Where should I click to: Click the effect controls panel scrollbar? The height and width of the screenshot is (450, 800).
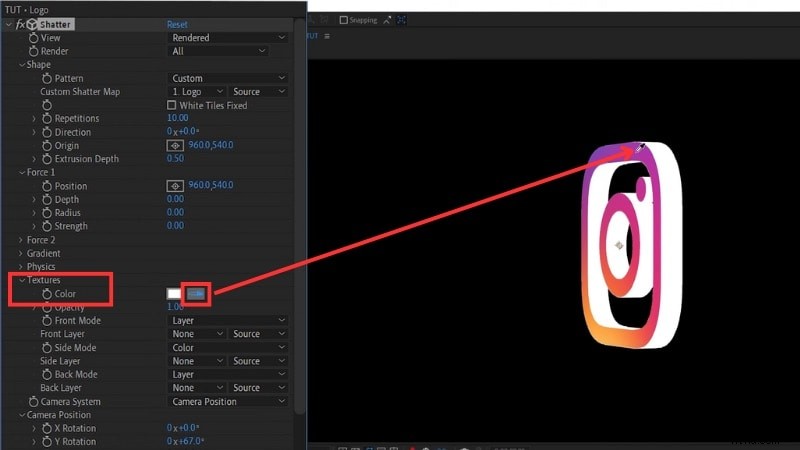coord(300,217)
